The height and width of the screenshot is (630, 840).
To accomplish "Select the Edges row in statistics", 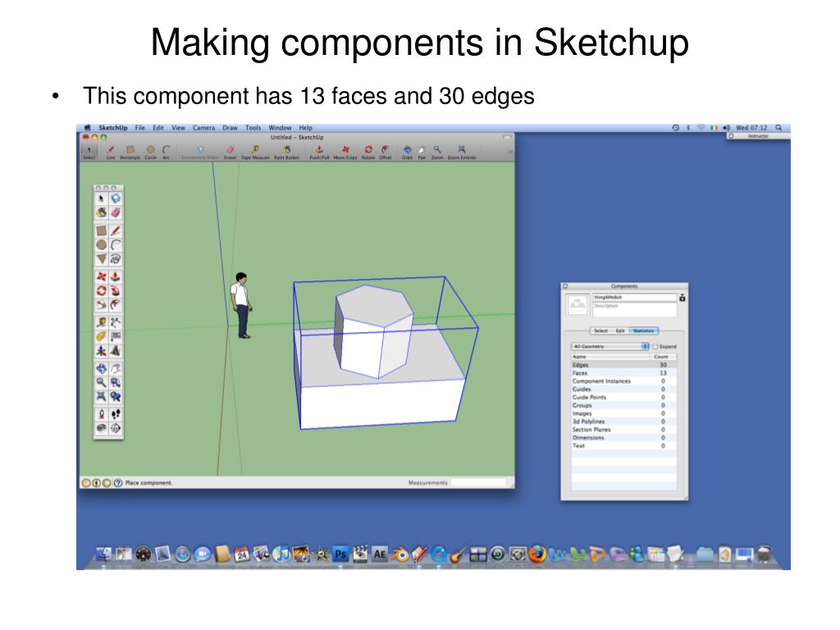I will pyautogui.click(x=623, y=365).
